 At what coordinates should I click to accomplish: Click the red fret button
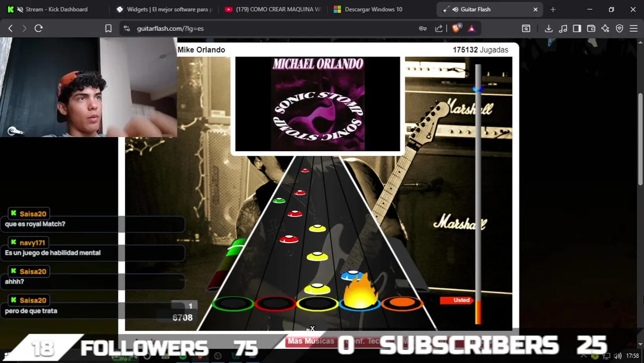275,304
